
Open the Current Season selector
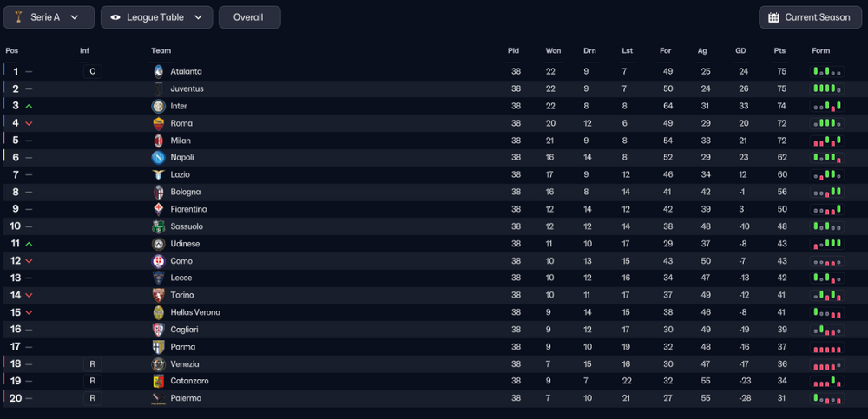pyautogui.click(x=810, y=17)
